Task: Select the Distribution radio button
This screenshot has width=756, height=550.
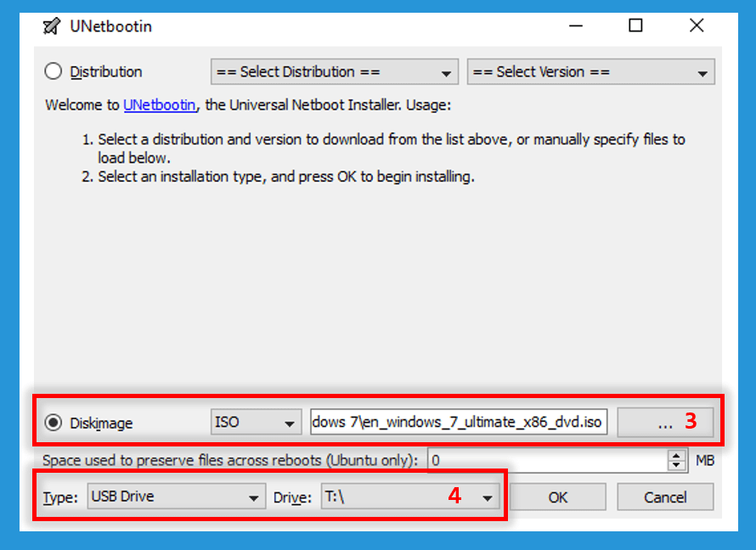Action: (53, 71)
